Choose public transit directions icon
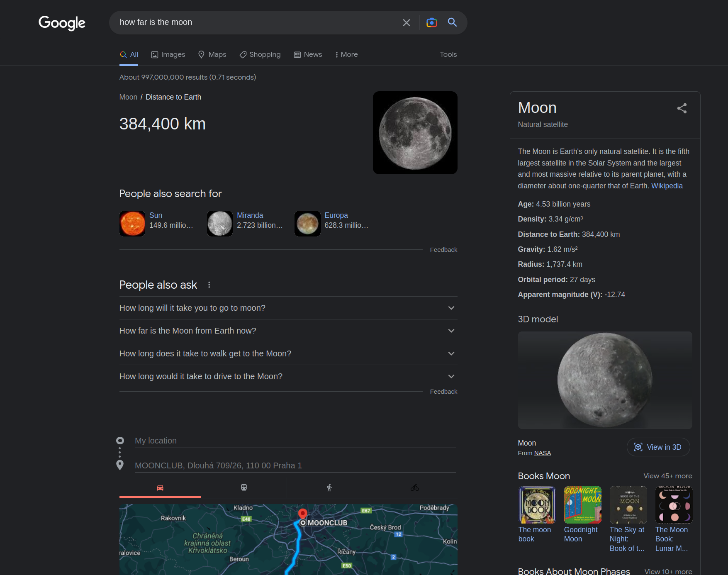 point(244,488)
